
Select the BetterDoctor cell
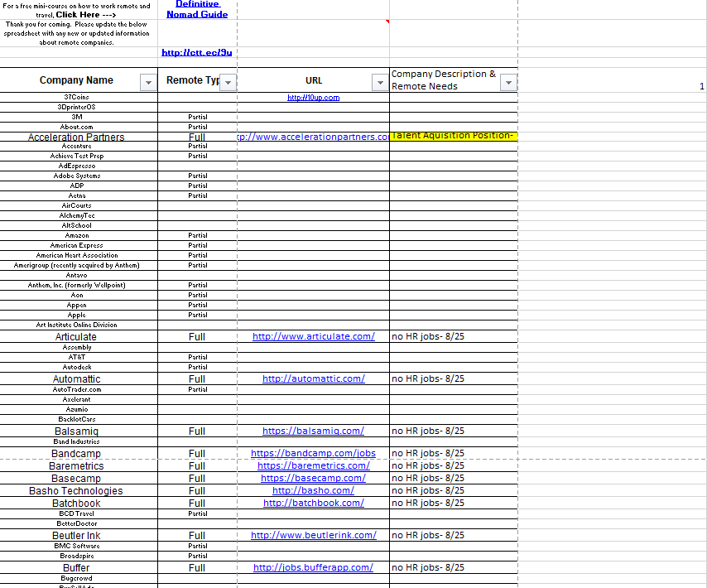pos(77,523)
